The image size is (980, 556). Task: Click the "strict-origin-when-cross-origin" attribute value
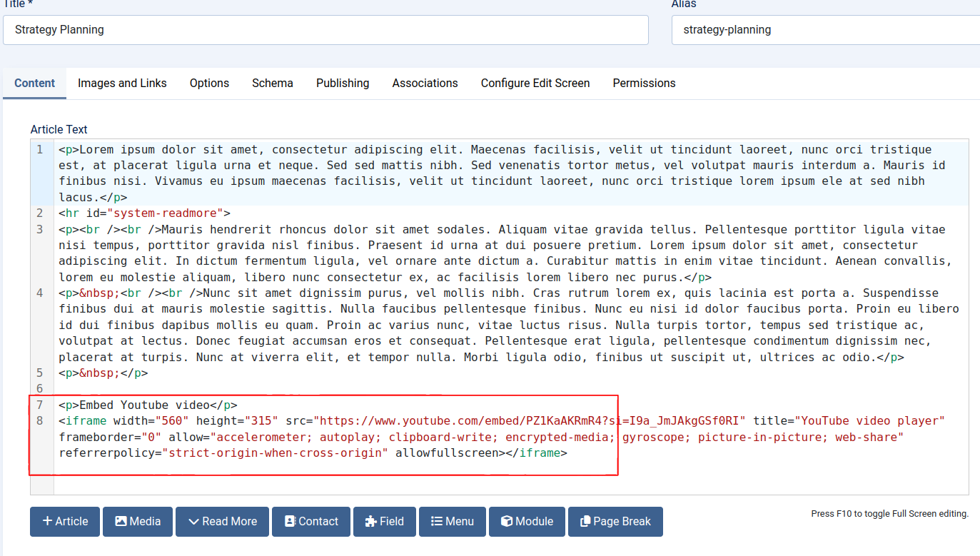276,453
